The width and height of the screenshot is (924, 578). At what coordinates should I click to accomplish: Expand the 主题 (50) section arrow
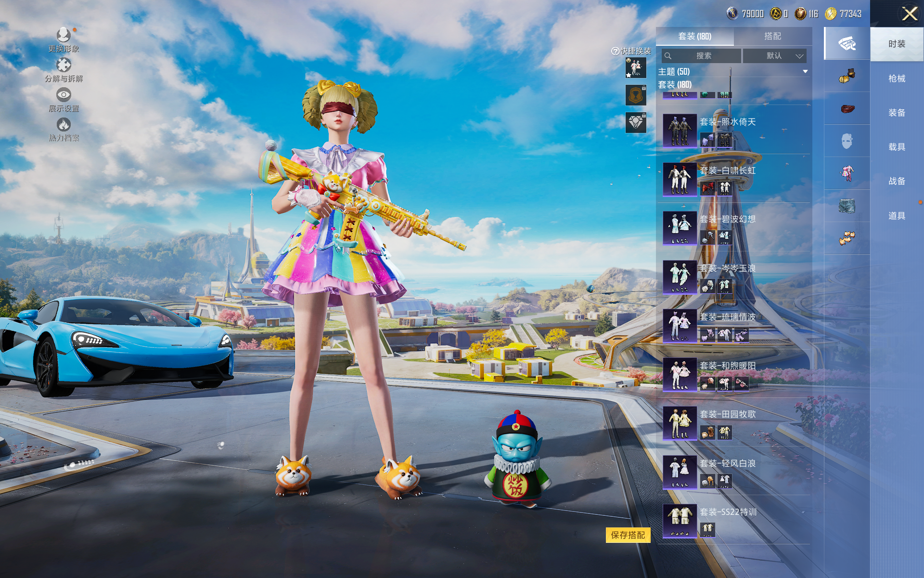click(x=805, y=72)
